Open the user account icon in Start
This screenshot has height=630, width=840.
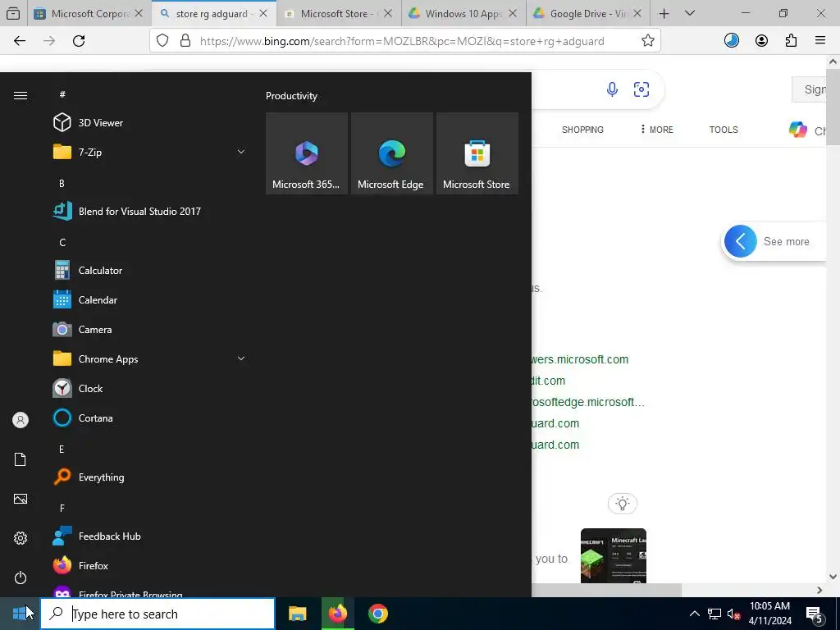pyautogui.click(x=21, y=420)
